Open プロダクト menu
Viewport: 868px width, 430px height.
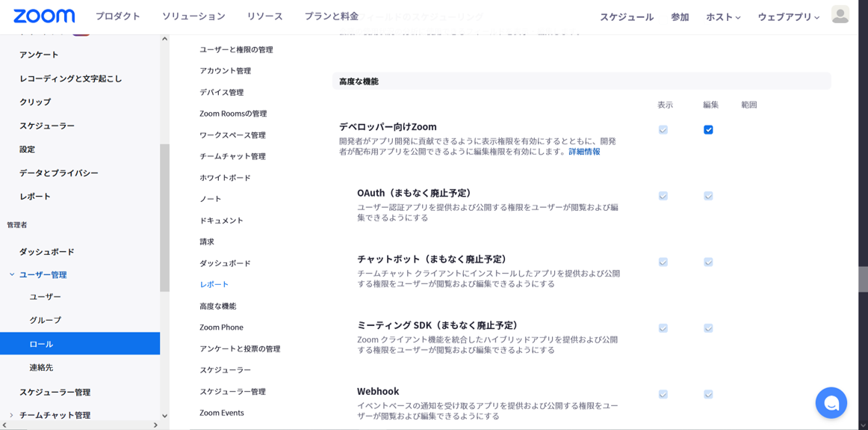click(117, 16)
